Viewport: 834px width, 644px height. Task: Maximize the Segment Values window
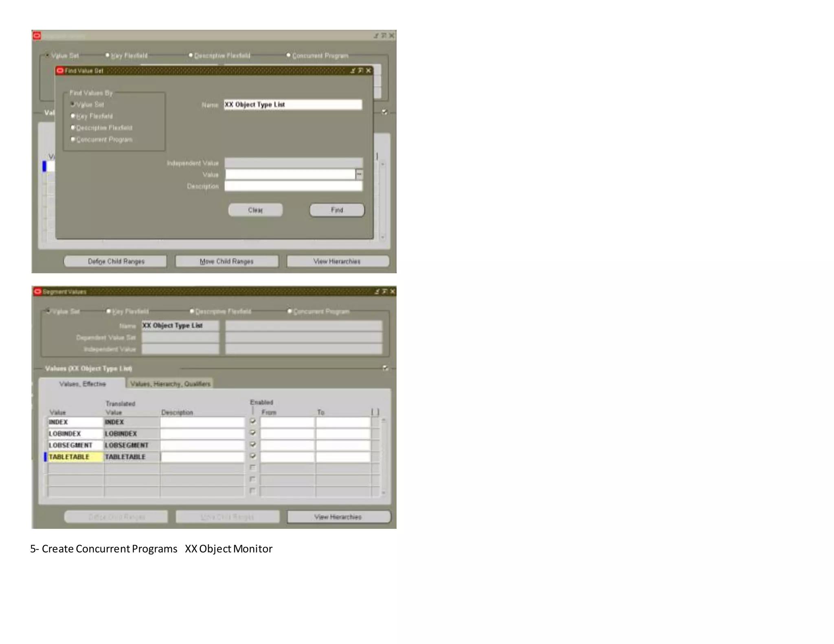(384, 291)
